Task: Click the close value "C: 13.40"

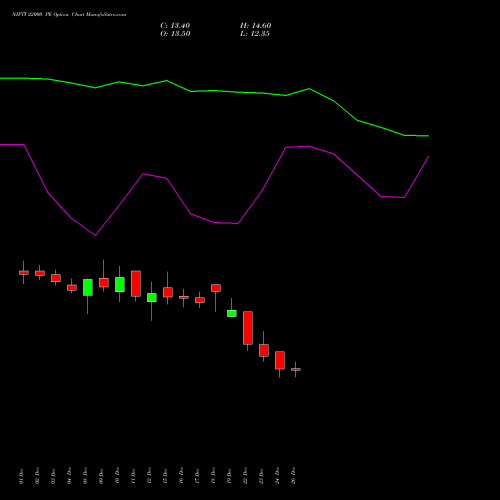Action: coord(175,26)
